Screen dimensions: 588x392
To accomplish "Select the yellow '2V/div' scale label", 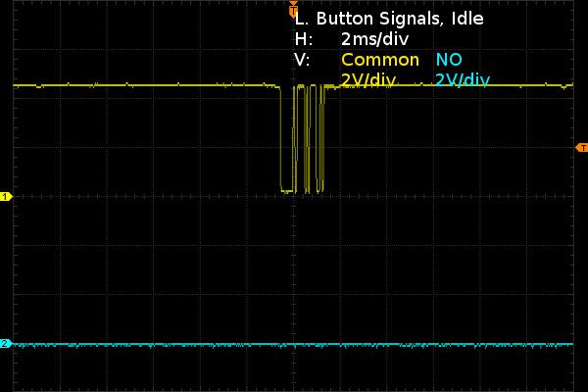I will 368,80.
